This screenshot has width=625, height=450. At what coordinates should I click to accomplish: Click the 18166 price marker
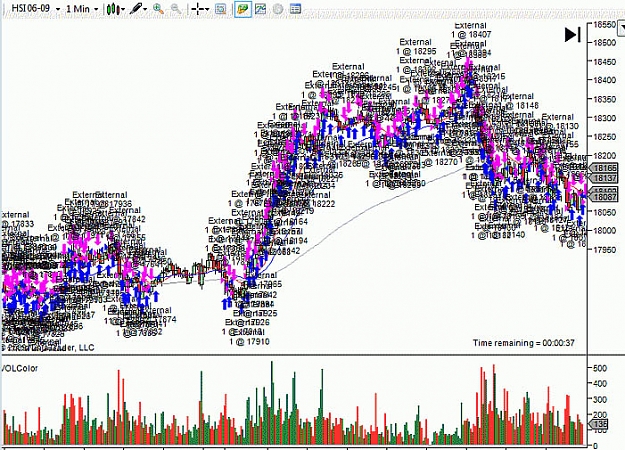point(603,168)
